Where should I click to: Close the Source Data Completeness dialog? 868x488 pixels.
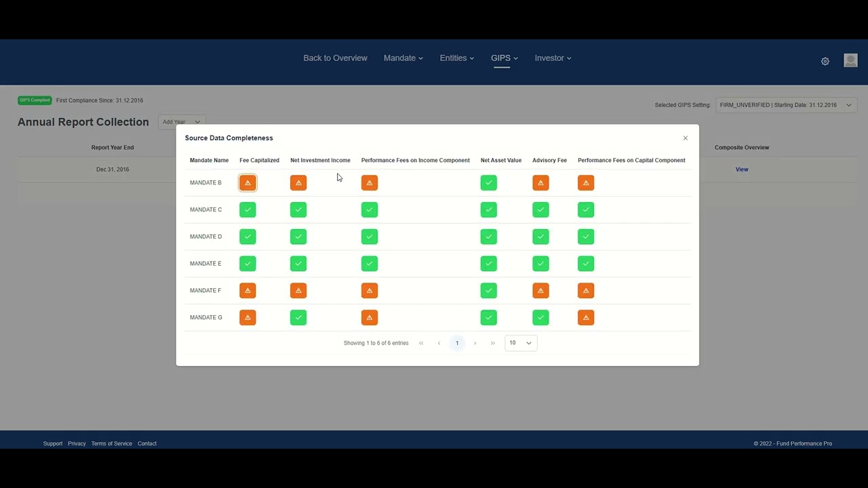[686, 138]
